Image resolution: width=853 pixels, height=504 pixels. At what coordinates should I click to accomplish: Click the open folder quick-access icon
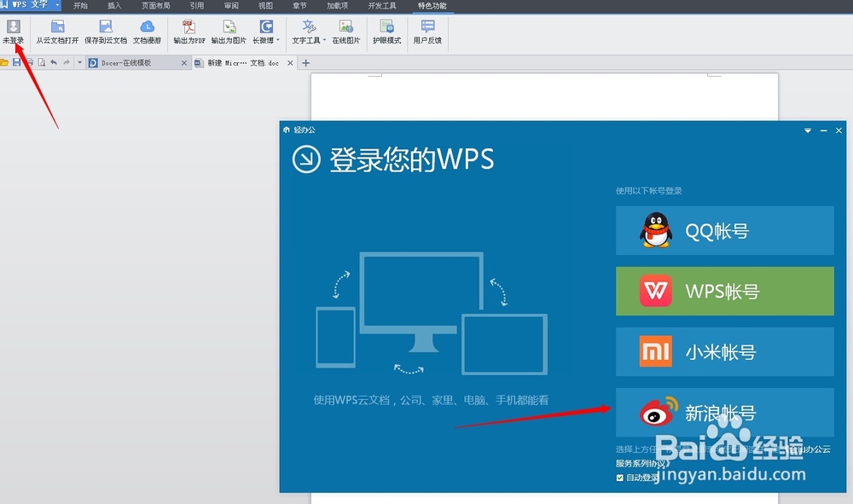[4, 62]
